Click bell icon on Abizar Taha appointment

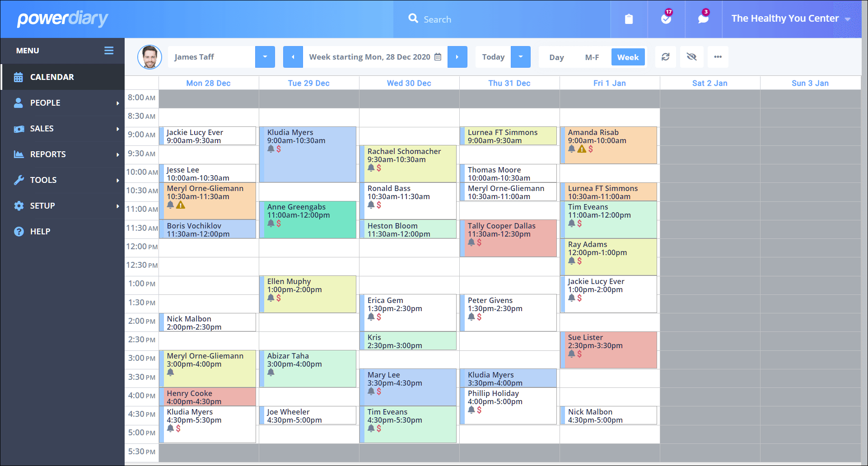[x=271, y=372]
